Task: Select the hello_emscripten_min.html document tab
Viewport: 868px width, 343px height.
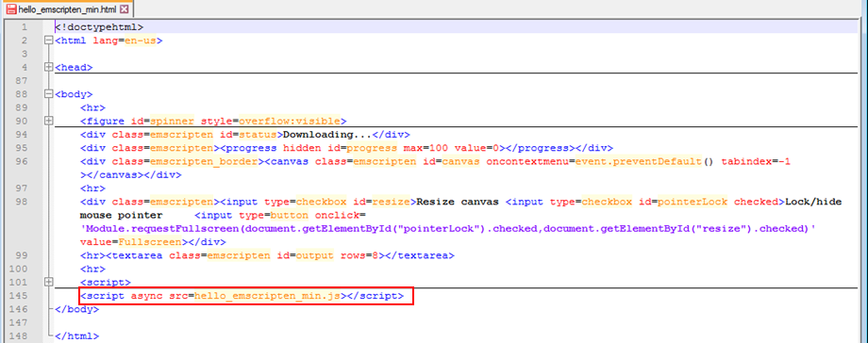Action: (68, 9)
